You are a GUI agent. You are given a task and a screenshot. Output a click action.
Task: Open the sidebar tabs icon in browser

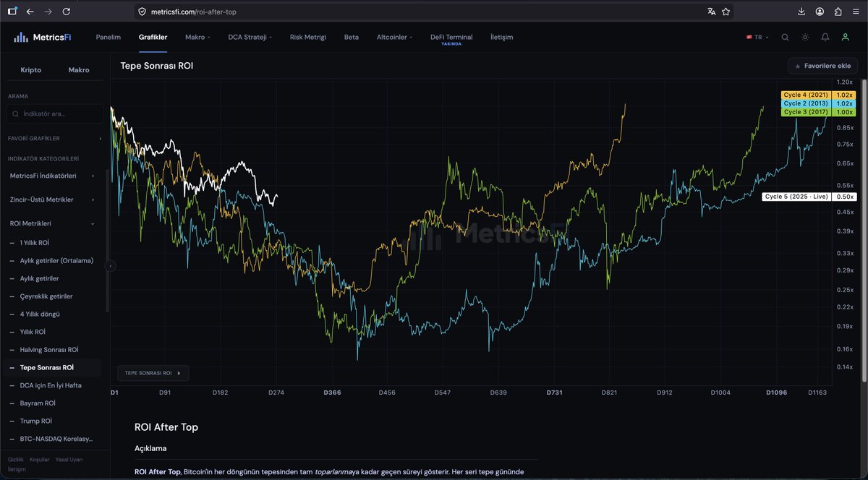coord(12,12)
